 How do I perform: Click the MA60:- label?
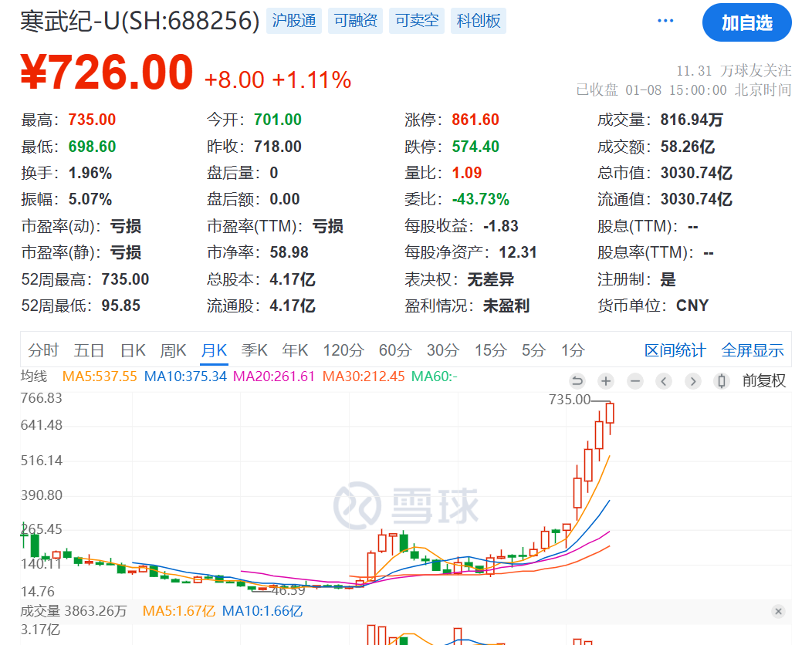click(434, 377)
